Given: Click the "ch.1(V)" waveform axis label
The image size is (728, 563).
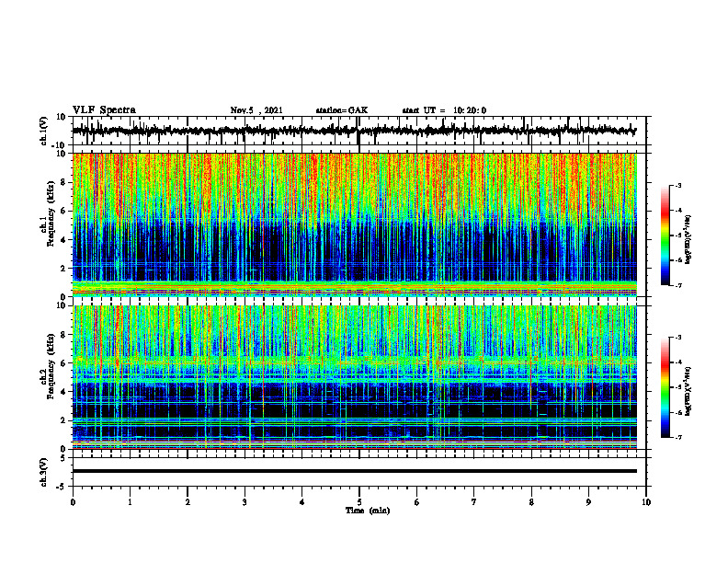Looking at the screenshot, I should pyautogui.click(x=44, y=131).
